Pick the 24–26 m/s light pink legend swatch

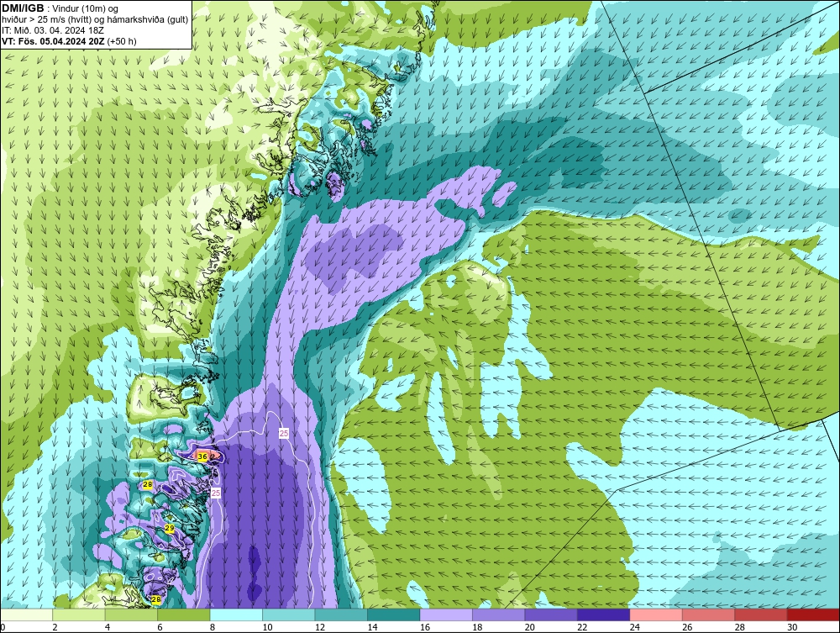click(x=656, y=615)
